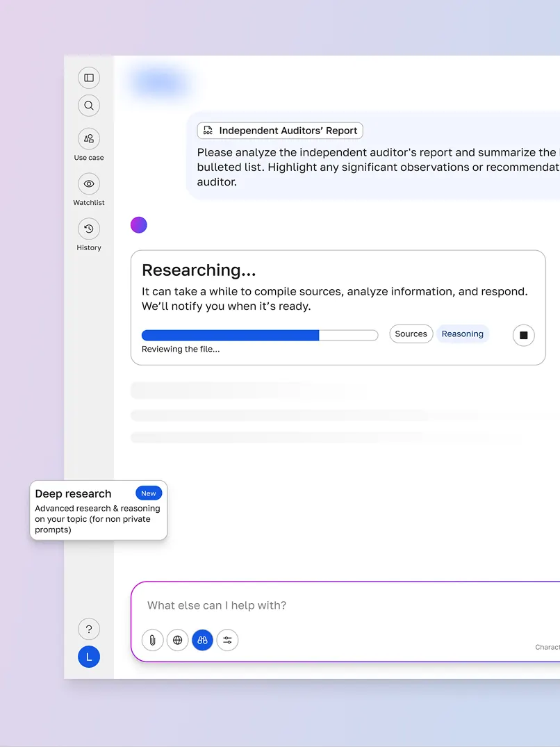Enable web search with the globe icon
This screenshot has width=560, height=747.
click(x=177, y=640)
